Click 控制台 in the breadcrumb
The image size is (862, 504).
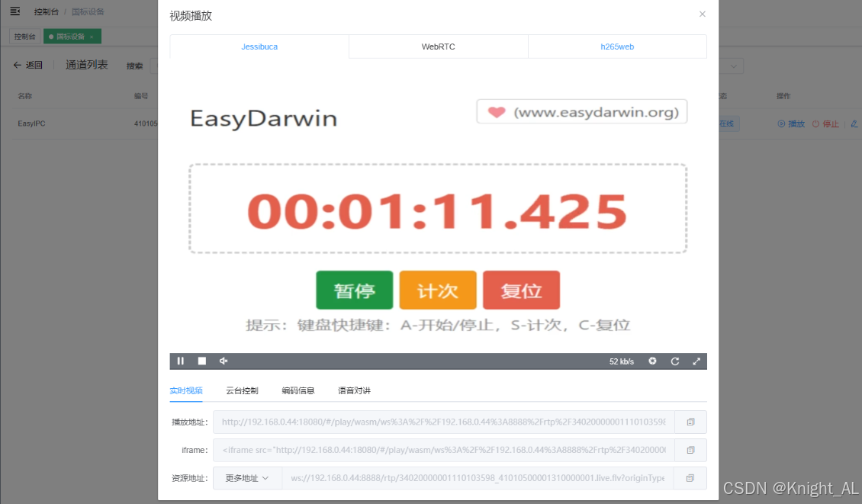pos(47,11)
